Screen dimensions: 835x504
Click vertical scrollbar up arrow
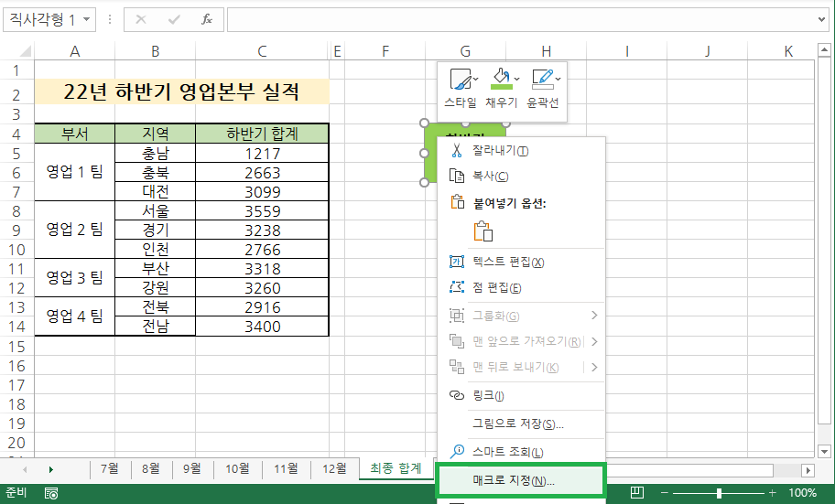click(824, 50)
